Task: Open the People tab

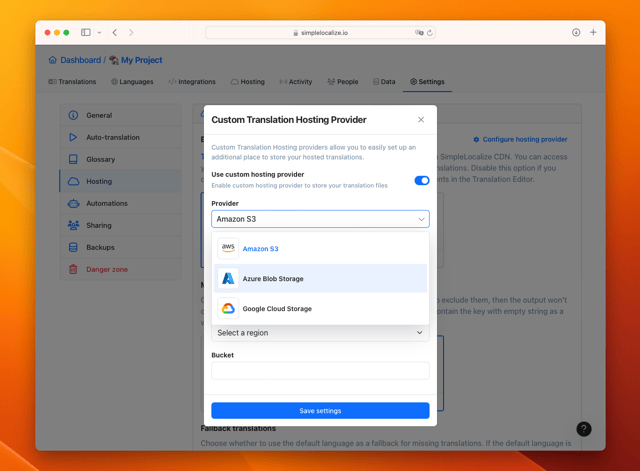Action: pyautogui.click(x=343, y=82)
